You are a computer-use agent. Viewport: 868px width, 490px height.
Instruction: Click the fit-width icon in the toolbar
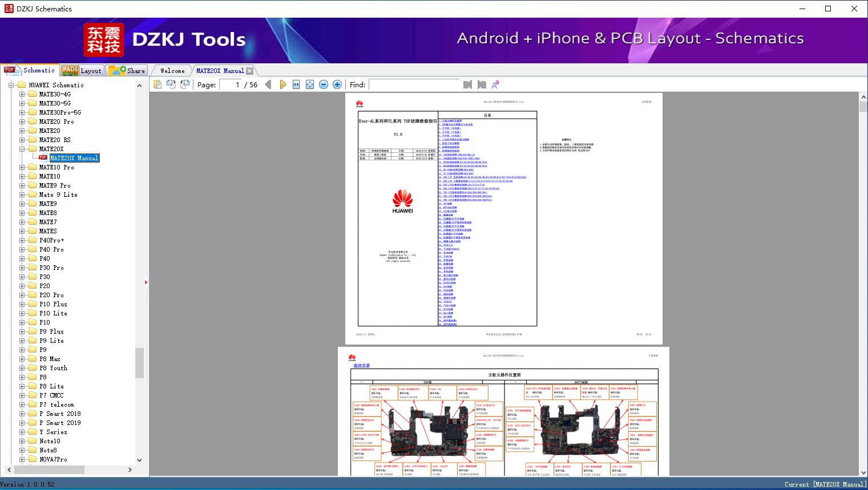[296, 84]
